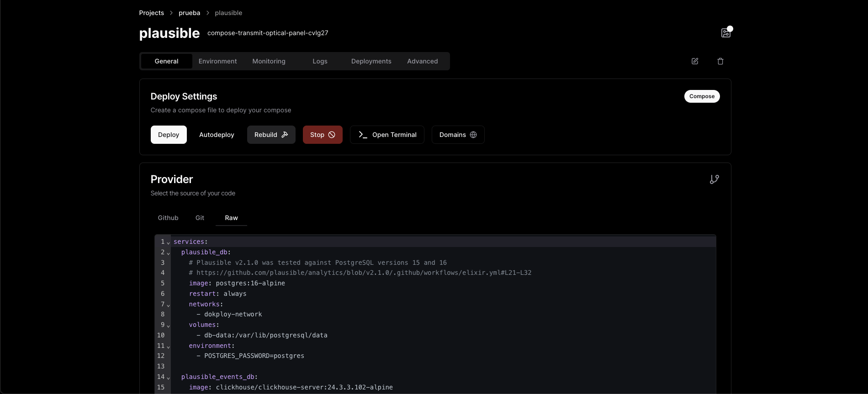Screen dimensions: 868x394
Task: Collapse the plausible_events_db fold on line 14
Action: (x=168, y=378)
